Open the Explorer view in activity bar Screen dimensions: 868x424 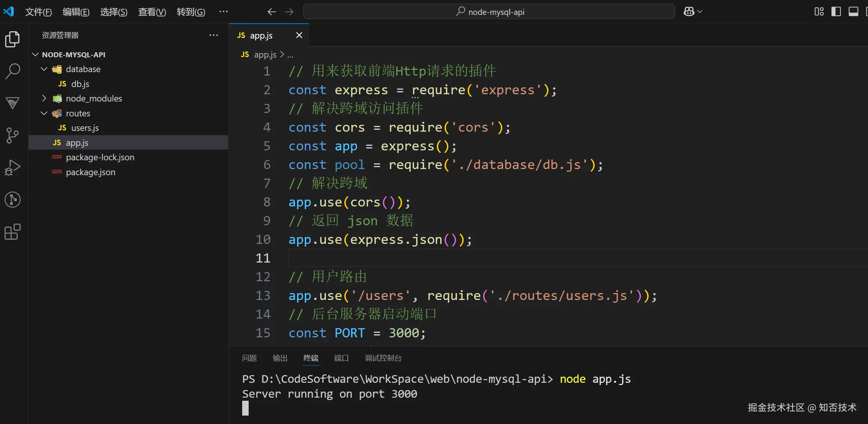13,39
